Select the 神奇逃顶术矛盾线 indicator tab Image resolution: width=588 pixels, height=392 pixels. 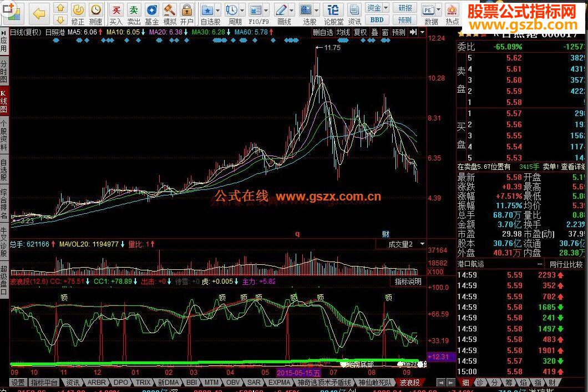[324, 383]
